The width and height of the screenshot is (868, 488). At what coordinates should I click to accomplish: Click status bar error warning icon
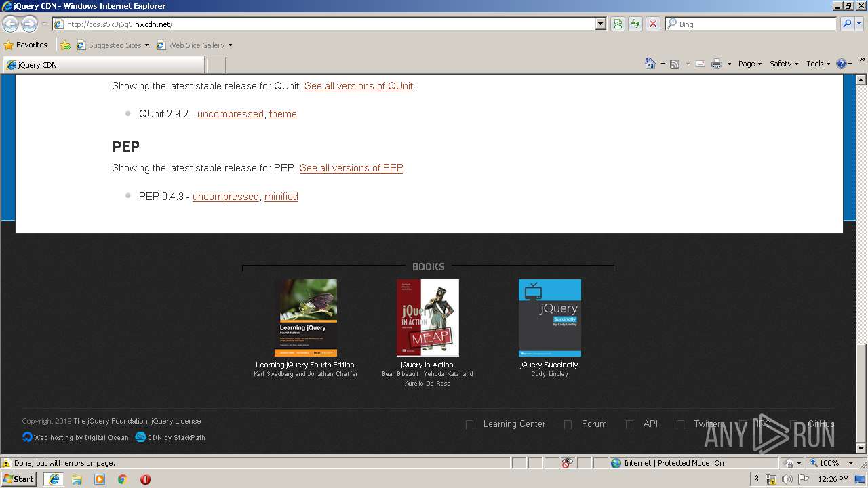[7, 463]
